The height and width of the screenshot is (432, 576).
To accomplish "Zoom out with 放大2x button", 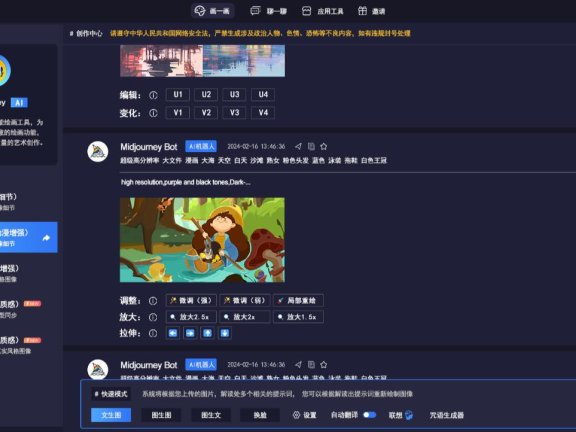I will point(245,317).
